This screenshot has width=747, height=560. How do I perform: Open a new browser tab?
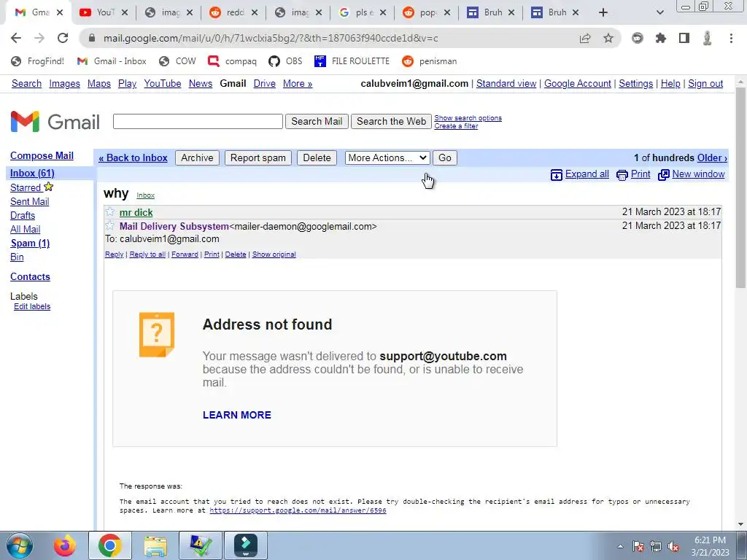pos(603,12)
